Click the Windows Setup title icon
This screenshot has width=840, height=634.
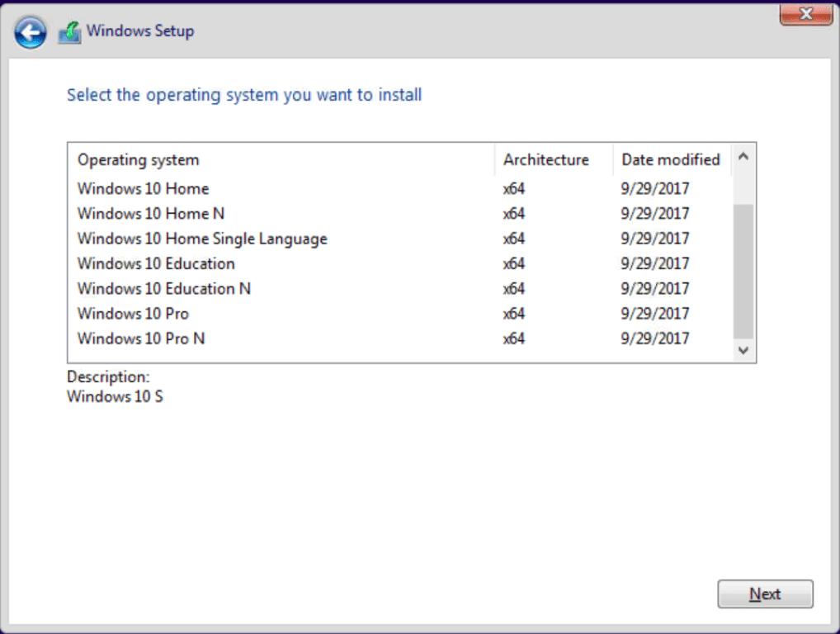click(69, 32)
